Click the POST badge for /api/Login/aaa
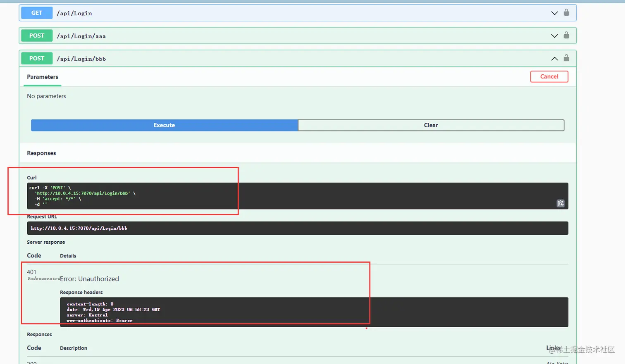Viewport: 625px width, 364px height. pyautogui.click(x=37, y=36)
